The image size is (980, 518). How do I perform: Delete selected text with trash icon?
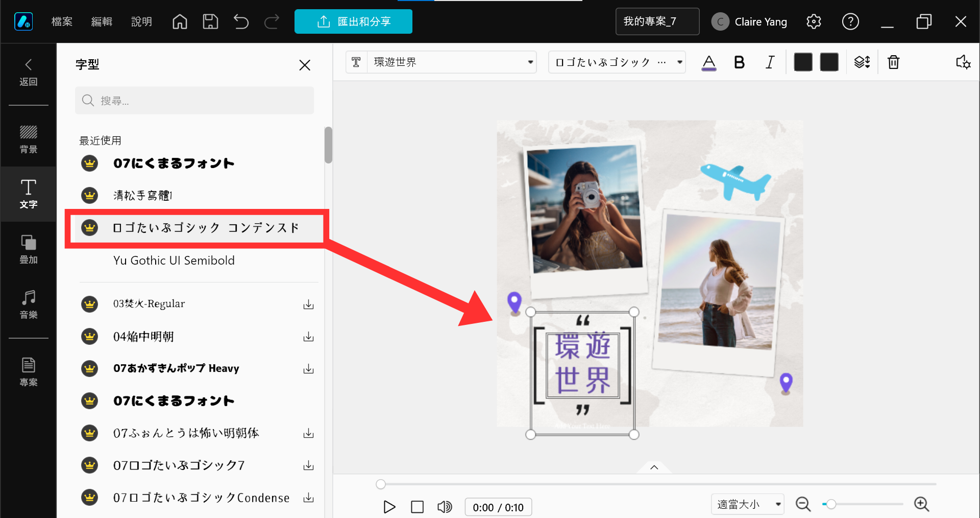point(893,62)
